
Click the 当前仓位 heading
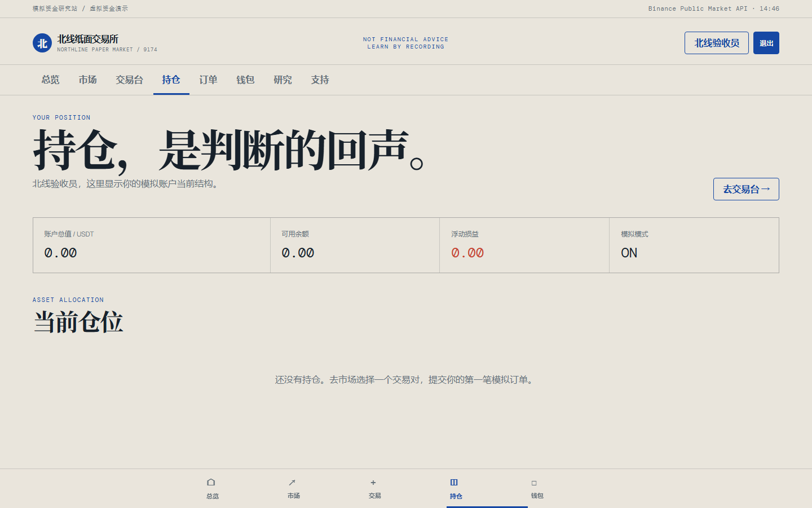(x=78, y=322)
